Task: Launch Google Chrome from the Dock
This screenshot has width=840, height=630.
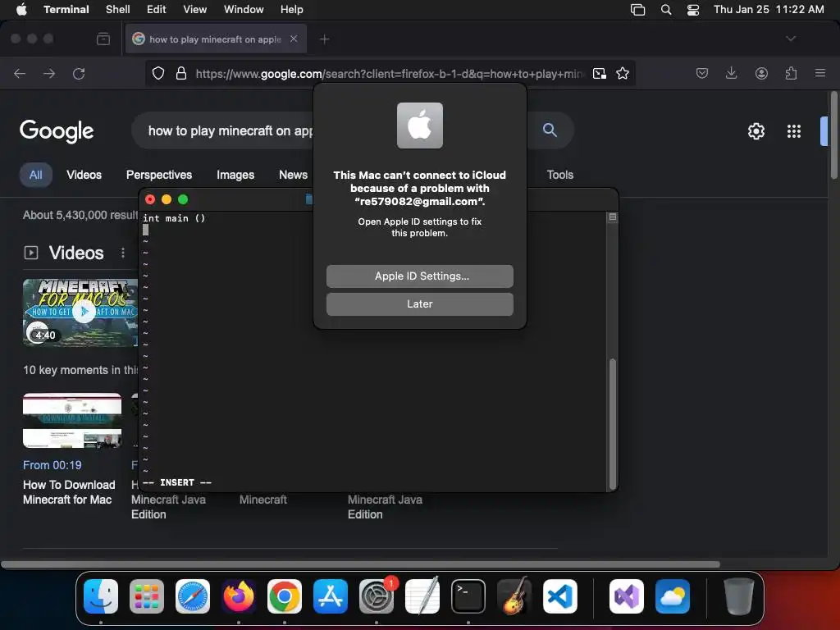Action: [x=285, y=596]
